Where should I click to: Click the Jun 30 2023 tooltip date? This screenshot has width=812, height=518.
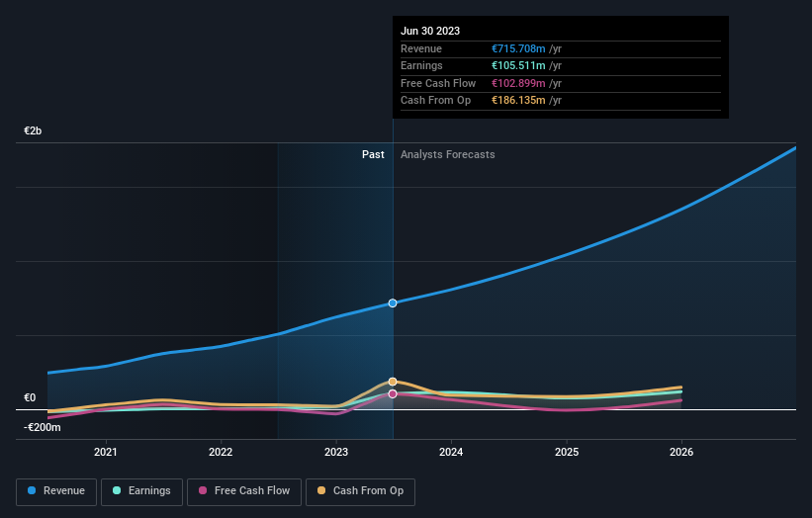(430, 31)
